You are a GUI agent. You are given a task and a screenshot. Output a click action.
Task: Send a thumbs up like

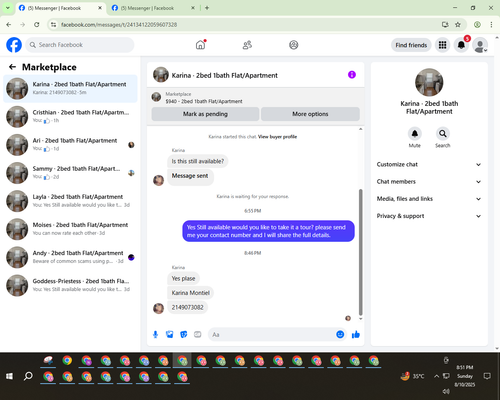pos(356,334)
